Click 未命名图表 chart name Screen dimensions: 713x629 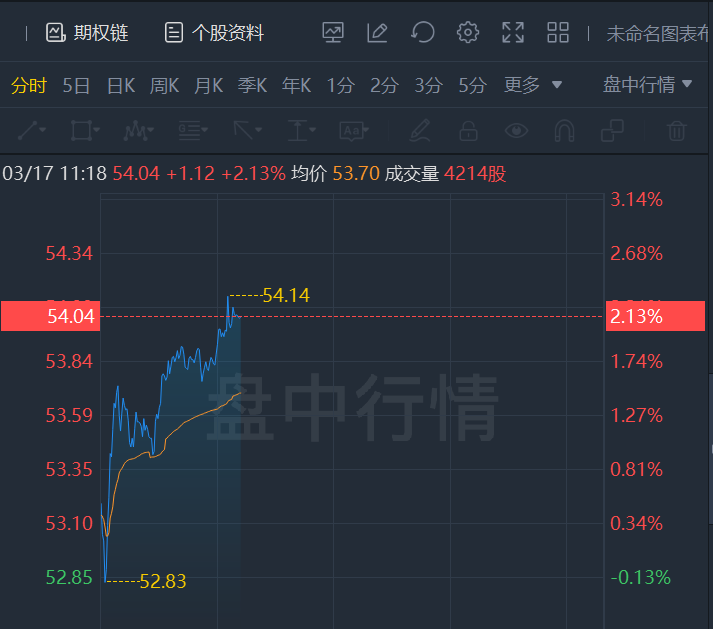pyautogui.click(x=657, y=33)
